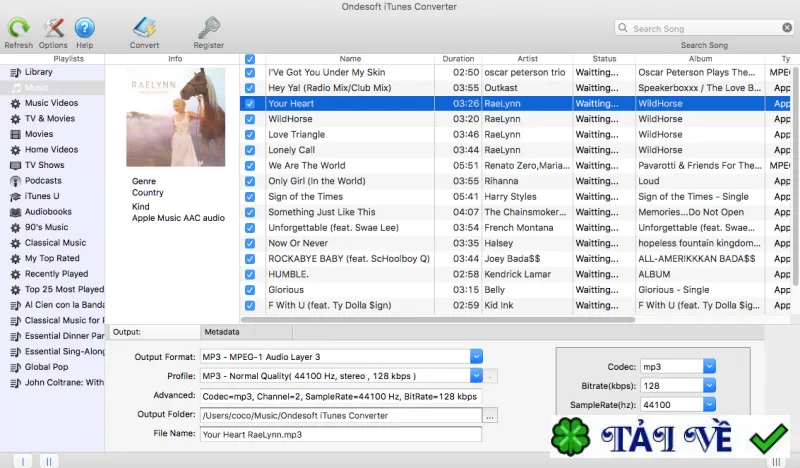Sort by the Artist column header
This screenshot has height=468, width=800.
[528, 59]
